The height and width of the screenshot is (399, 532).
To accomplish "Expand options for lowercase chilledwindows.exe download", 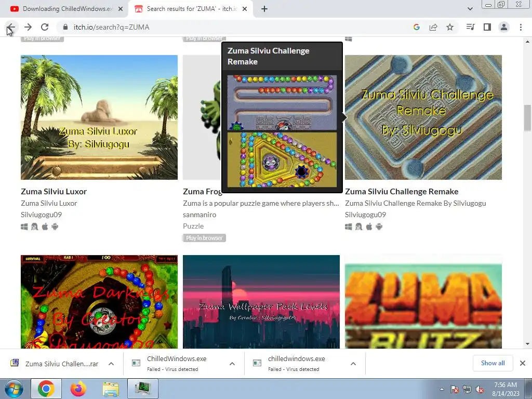I will tap(353, 364).
